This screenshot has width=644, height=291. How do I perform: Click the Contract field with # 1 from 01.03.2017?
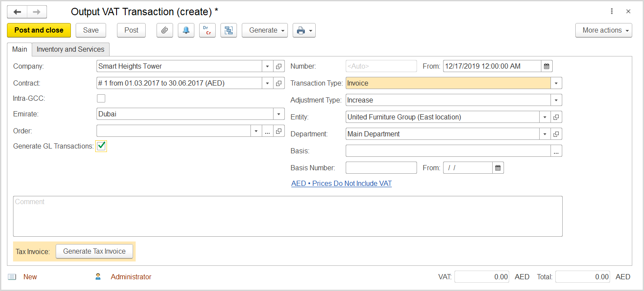[179, 83]
